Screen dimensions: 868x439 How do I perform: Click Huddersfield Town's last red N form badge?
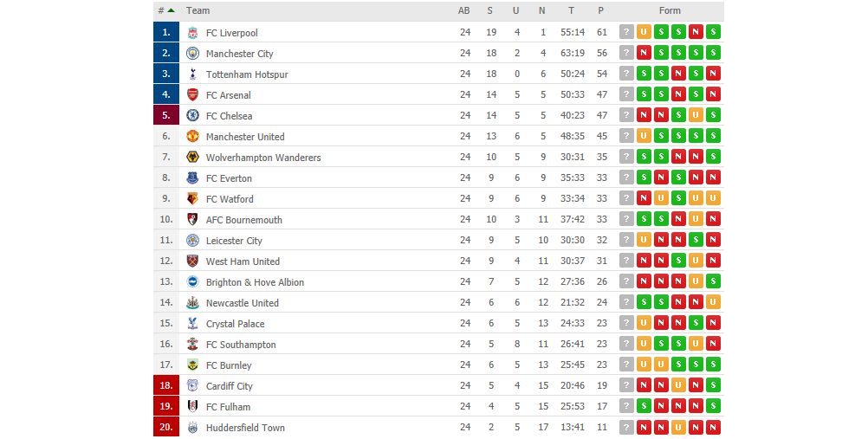click(x=714, y=428)
